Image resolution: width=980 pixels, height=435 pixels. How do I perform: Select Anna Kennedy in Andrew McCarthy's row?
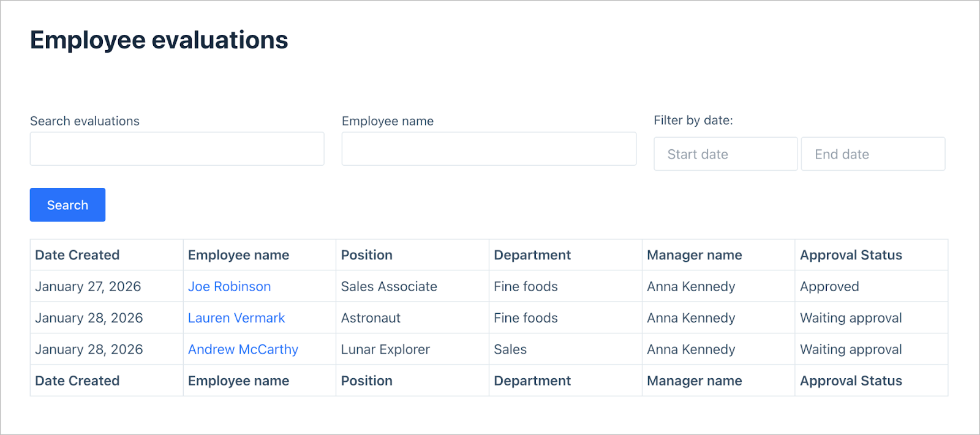[691, 349]
